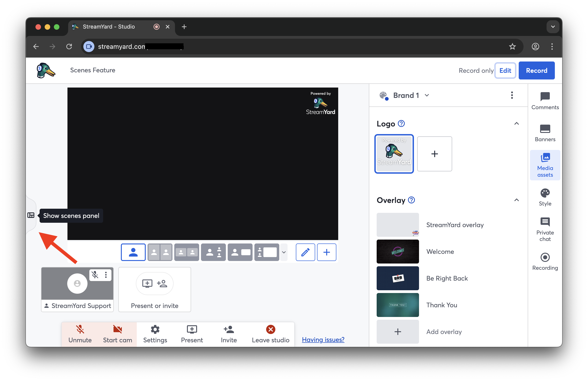Image resolution: width=588 pixels, height=381 pixels.
Task: Open StreamYard Support participant options menu
Action: [x=106, y=275]
